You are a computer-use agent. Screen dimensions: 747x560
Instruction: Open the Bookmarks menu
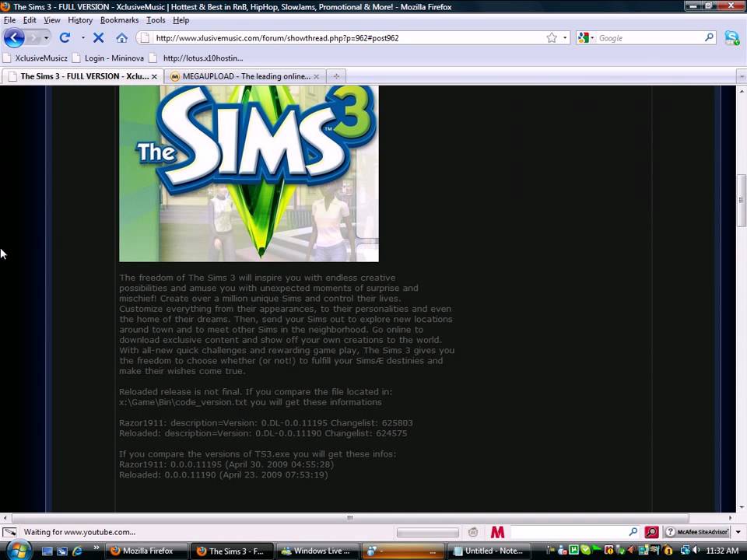click(x=119, y=20)
